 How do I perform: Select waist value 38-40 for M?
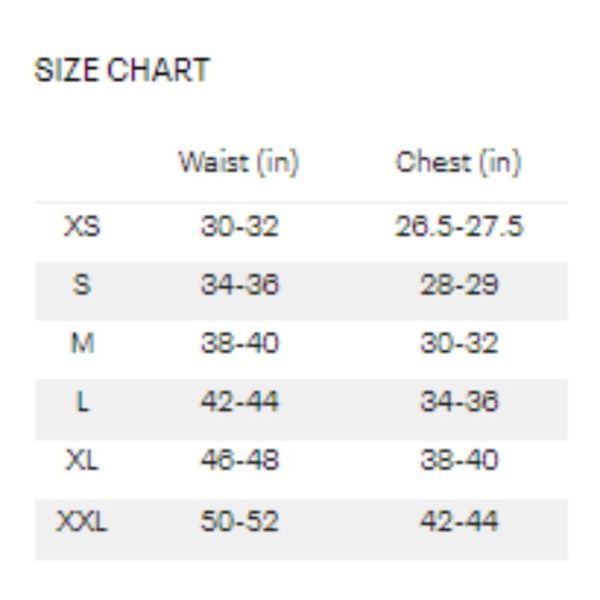[240, 343]
